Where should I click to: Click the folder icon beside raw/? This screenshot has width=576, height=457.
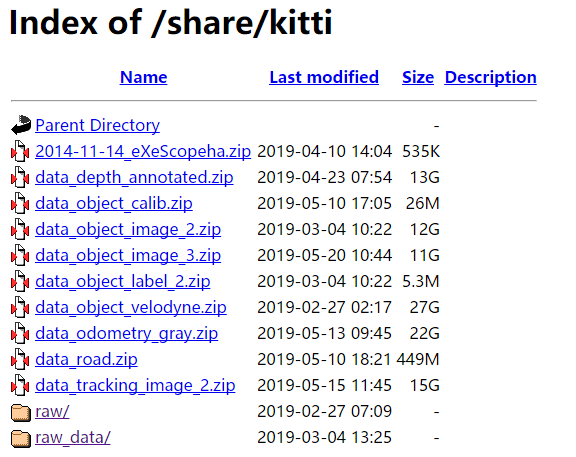(x=21, y=412)
